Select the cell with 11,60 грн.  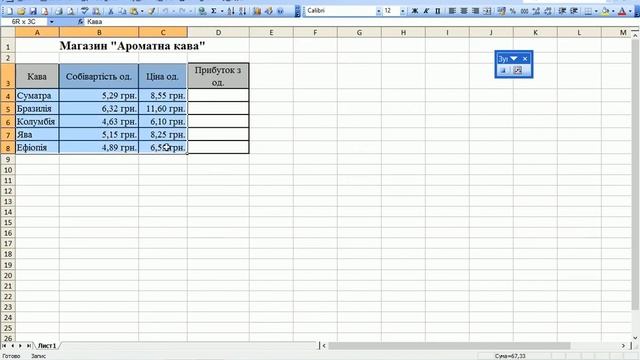click(x=163, y=109)
